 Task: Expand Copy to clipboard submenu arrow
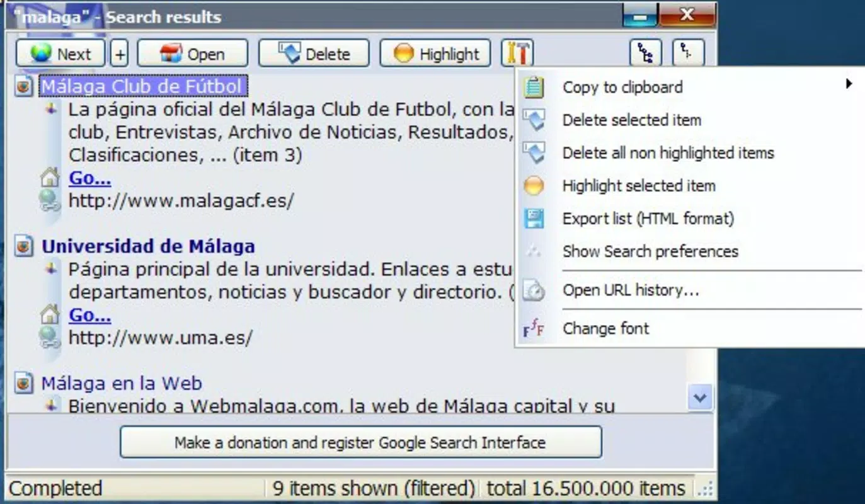tap(849, 83)
